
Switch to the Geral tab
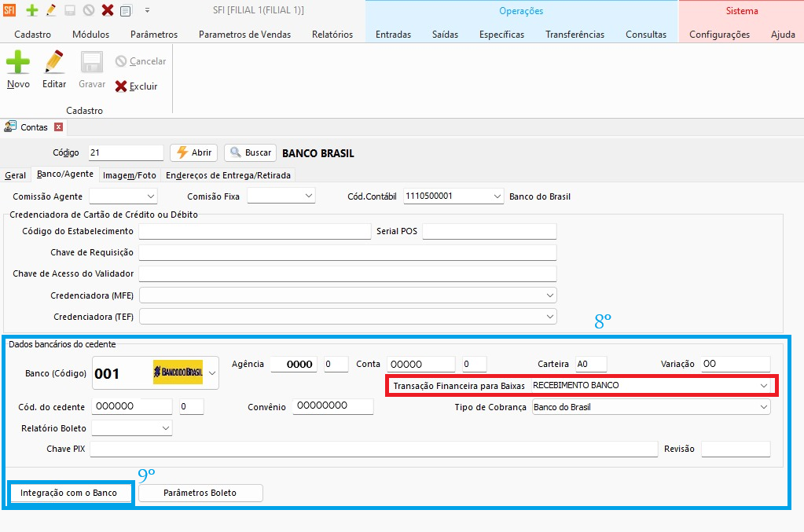pos(16,175)
